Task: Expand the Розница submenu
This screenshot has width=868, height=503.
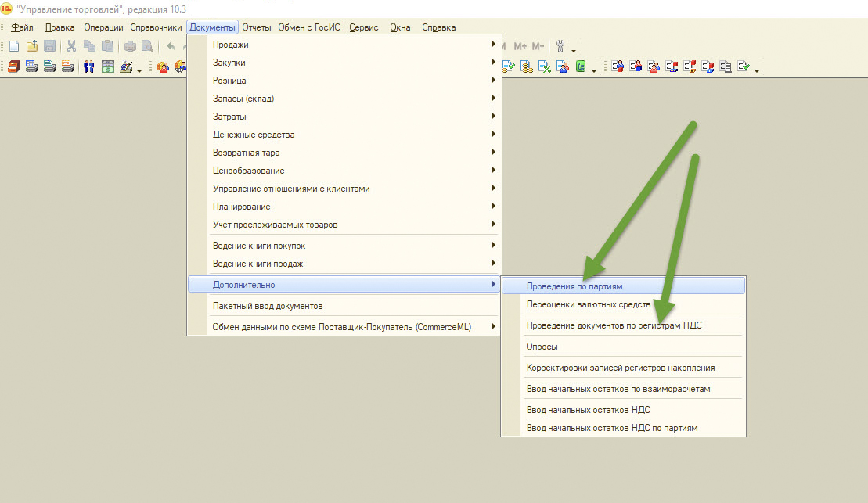Action: [344, 81]
